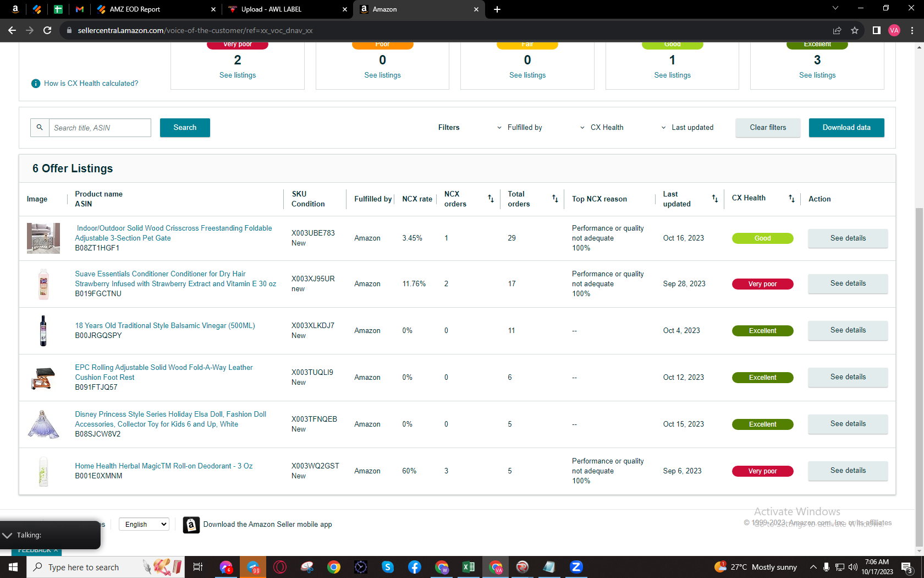The height and width of the screenshot is (578, 924).
Task: Reload the Seller Central page
Action: [47, 30]
